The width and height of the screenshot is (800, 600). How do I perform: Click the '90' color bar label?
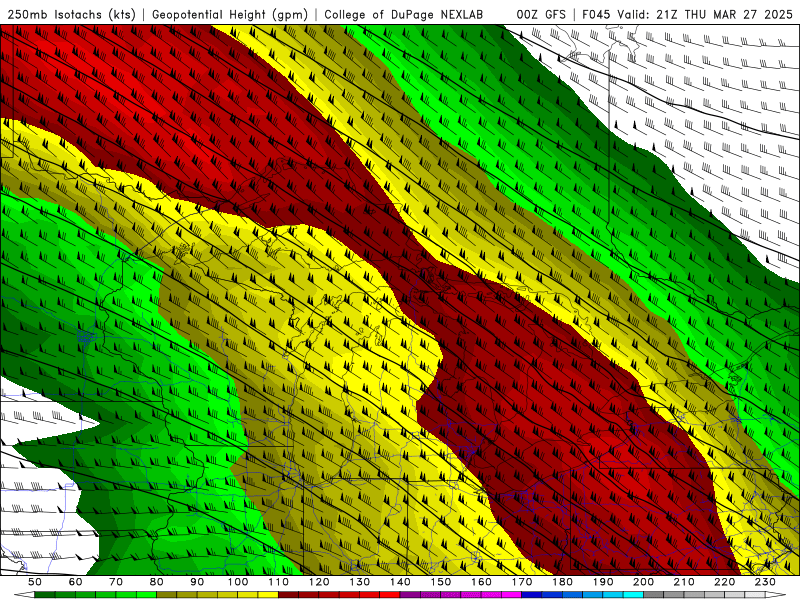pyautogui.click(x=197, y=582)
